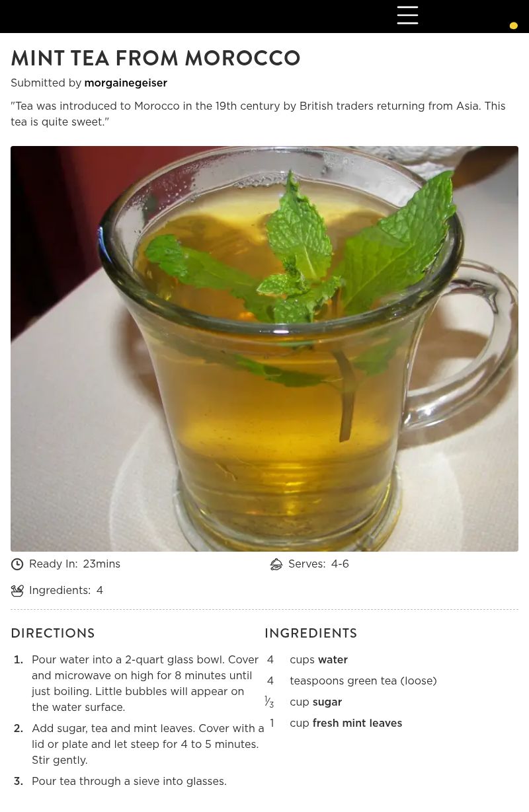Screen dimensions: 529x812
Task: Follow the fresh mint leaves link
Action: coord(357,723)
